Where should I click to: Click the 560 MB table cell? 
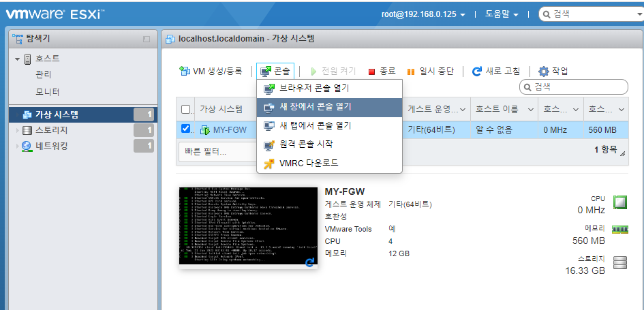point(602,130)
